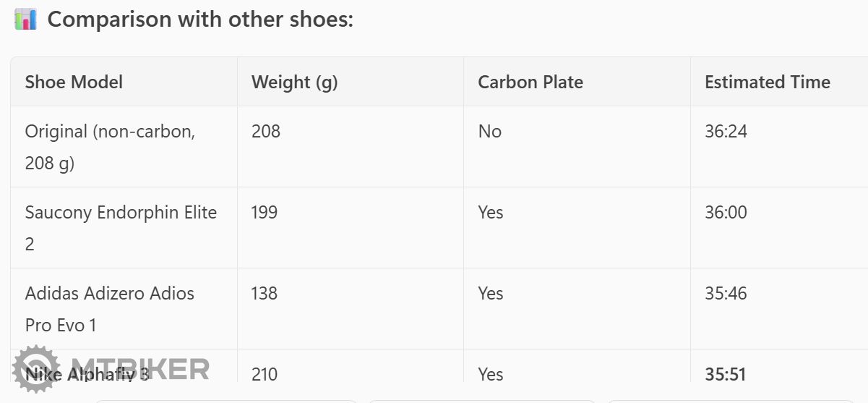Select the estimated time 35:46

726,294
